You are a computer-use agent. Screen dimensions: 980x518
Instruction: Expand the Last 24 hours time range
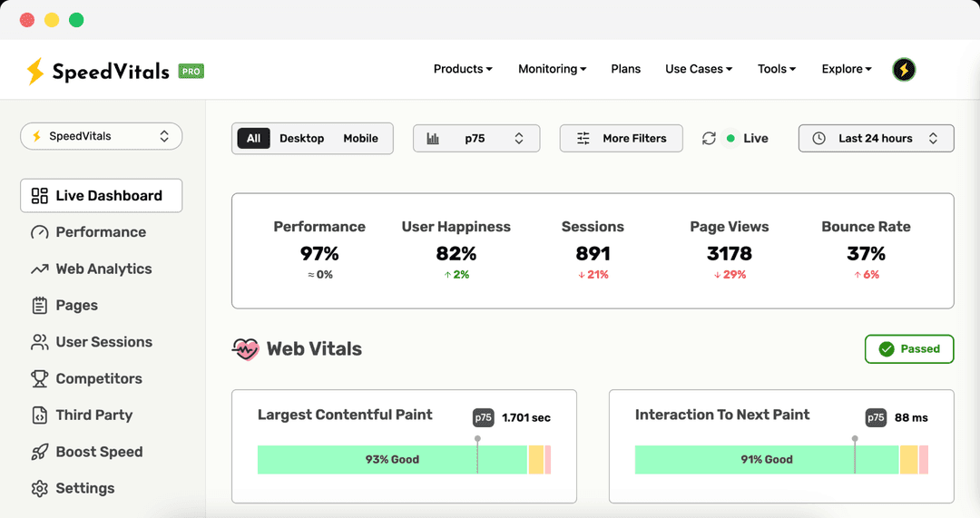click(x=876, y=138)
